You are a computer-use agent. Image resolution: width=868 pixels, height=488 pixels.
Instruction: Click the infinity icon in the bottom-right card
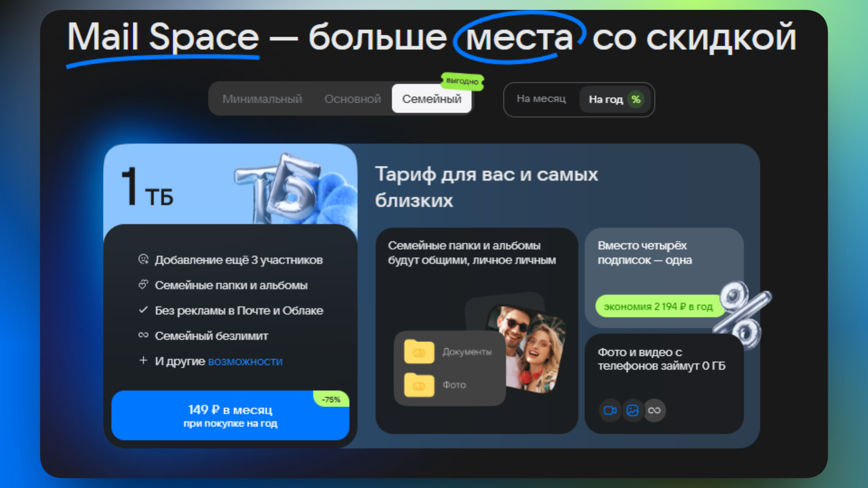tap(655, 410)
